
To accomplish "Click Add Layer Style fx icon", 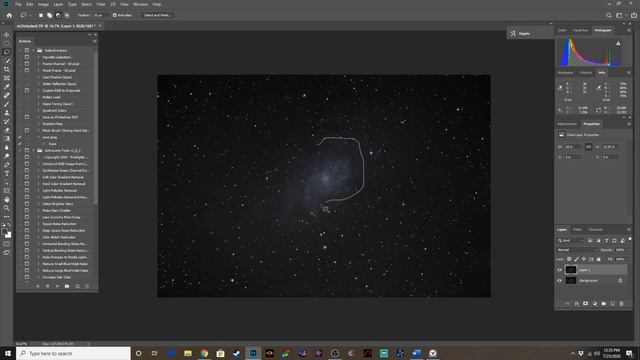I will coord(576,304).
